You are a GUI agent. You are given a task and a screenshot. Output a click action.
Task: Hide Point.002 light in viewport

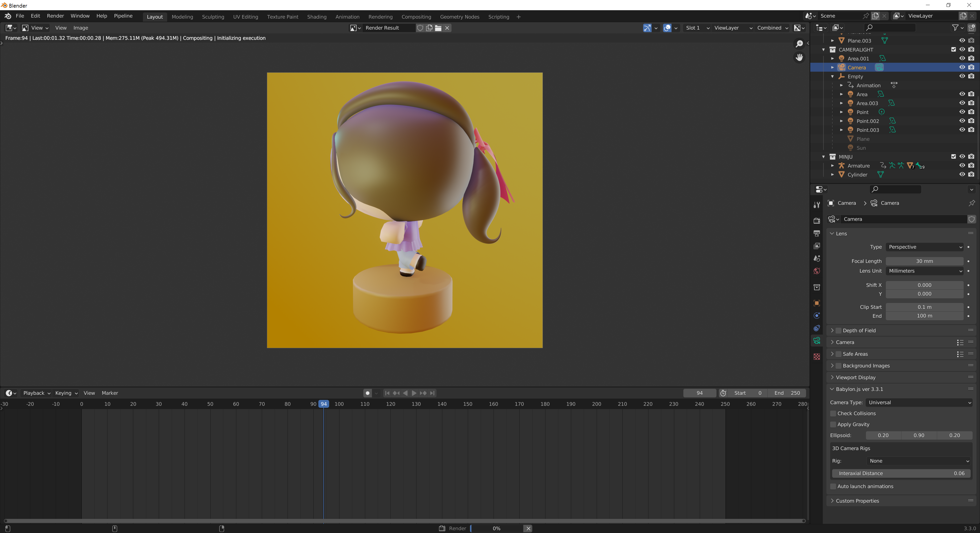coord(962,121)
